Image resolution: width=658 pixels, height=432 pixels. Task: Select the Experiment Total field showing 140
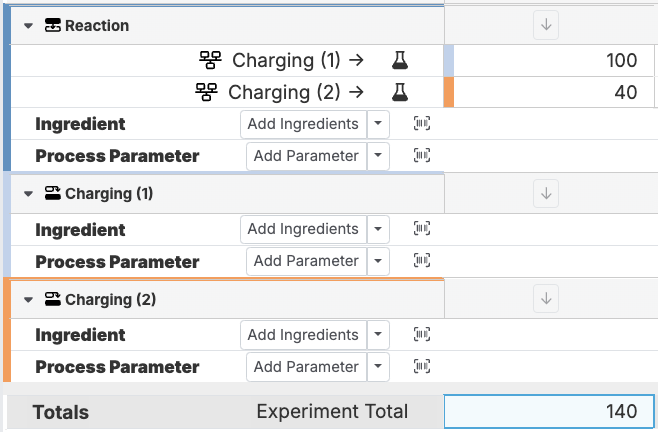[x=550, y=412]
